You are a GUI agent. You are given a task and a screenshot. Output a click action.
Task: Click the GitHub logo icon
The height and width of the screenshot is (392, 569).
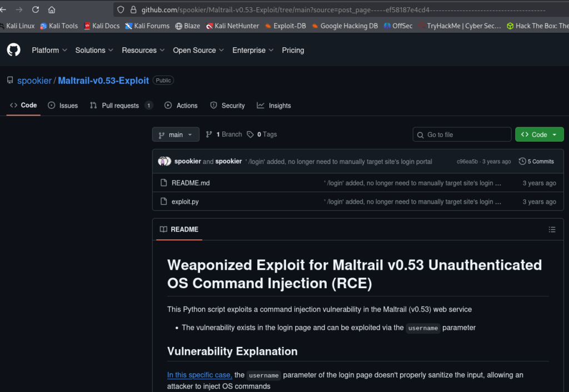tap(13, 50)
